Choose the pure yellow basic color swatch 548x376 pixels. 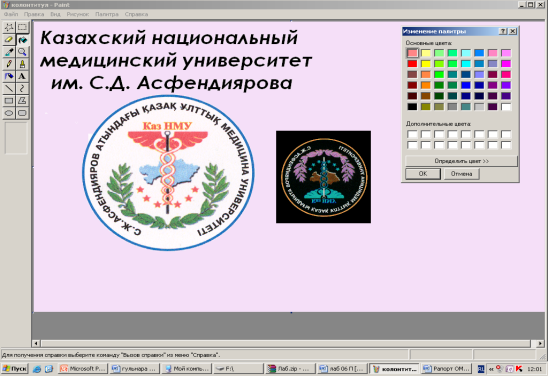[x=426, y=64]
